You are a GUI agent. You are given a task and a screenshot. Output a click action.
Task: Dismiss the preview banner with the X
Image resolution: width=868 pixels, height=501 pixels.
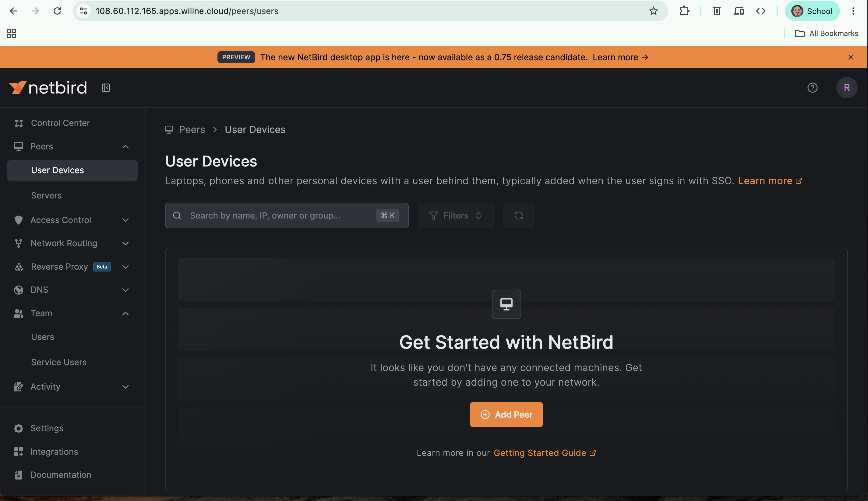coord(850,57)
